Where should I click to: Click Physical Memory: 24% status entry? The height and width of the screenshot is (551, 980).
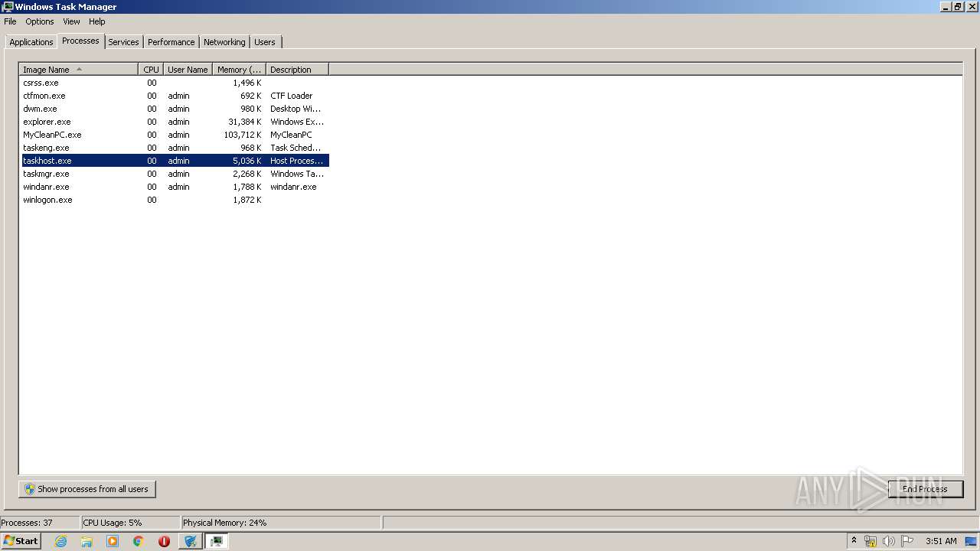click(x=280, y=523)
